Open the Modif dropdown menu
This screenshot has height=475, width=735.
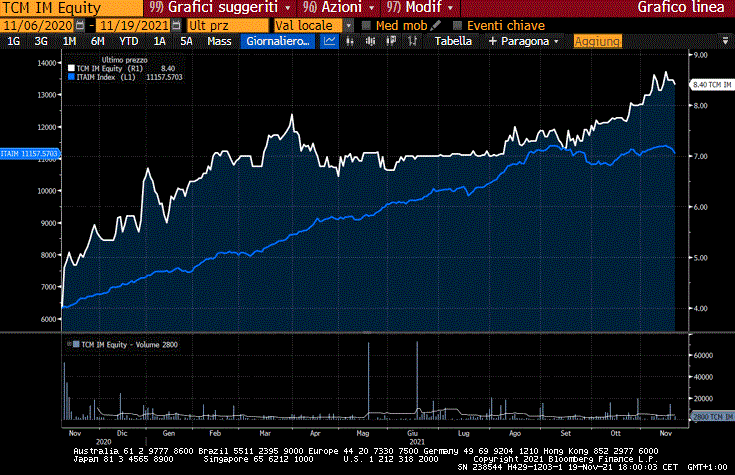pos(420,8)
